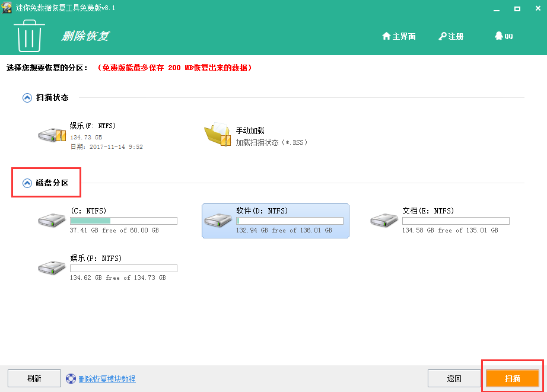547x392 pixels.
Task: Click the lifebuoy help icon
Action: point(71,379)
